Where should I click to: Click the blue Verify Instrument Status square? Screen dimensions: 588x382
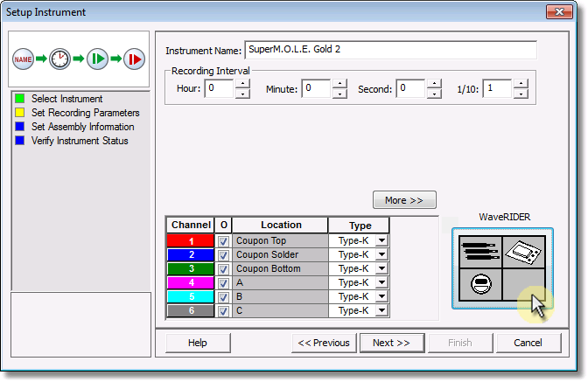pos(20,141)
